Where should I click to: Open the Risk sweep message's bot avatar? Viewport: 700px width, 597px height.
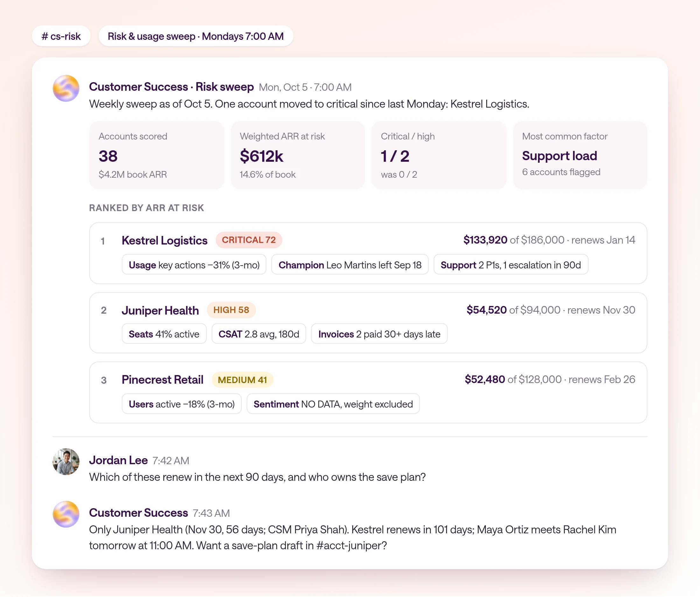pyautogui.click(x=66, y=88)
